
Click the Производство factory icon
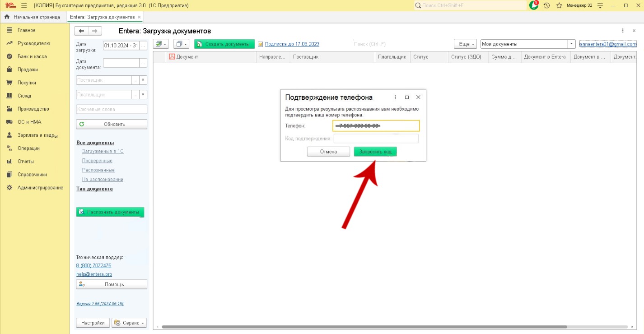(x=9, y=109)
